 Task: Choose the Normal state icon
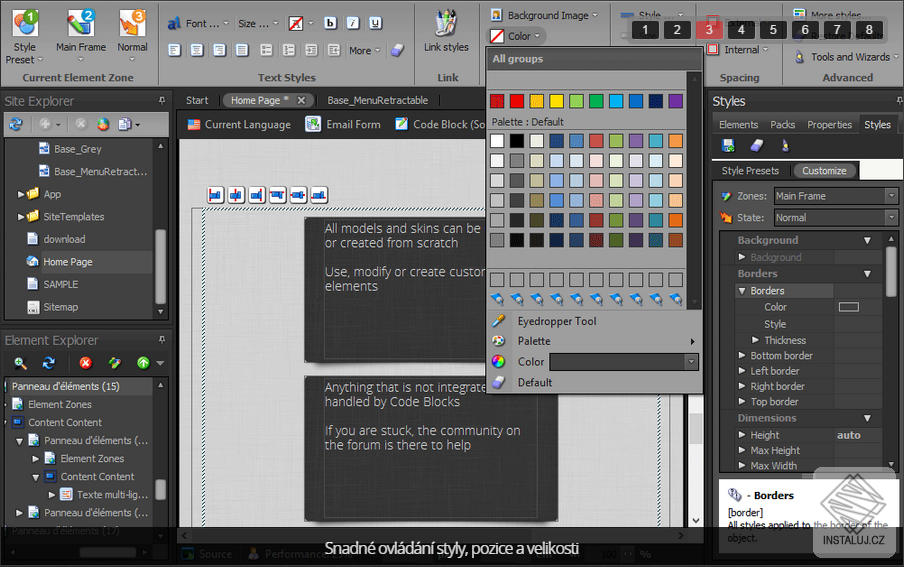tap(132, 23)
